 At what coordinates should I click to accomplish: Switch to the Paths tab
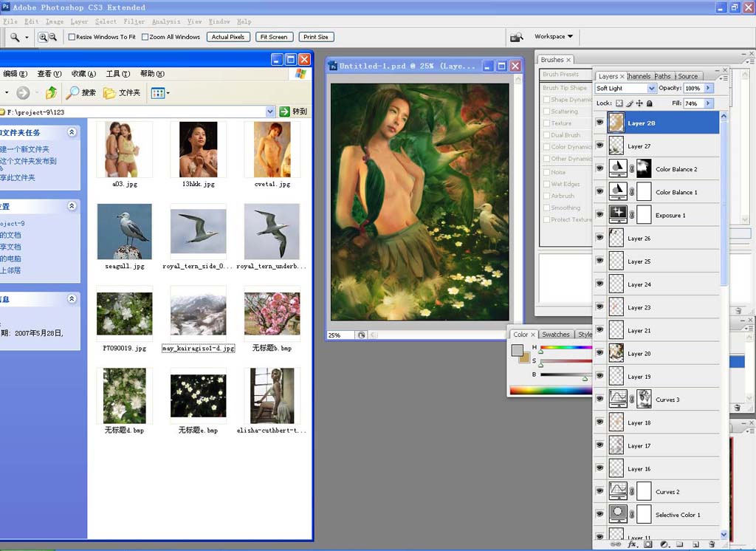click(663, 76)
